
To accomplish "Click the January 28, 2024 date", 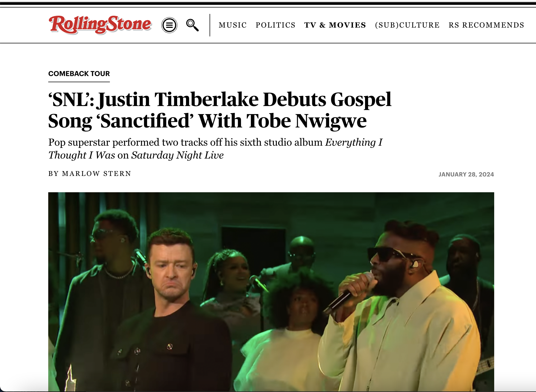I will [x=466, y=174].
